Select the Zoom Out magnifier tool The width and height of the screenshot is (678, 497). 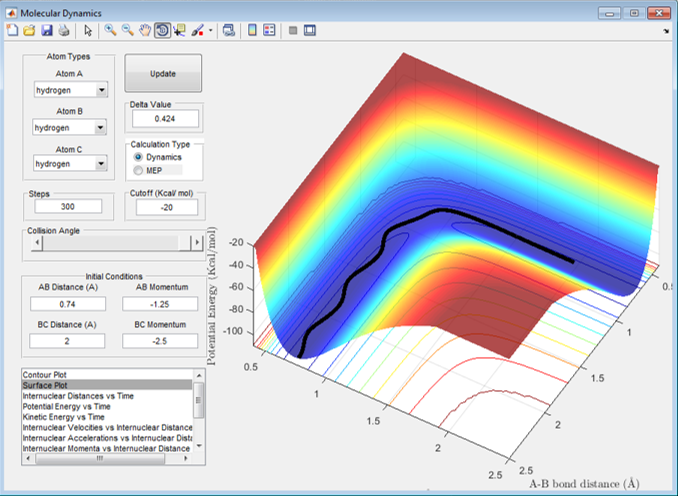pyautogui.click(x=127, y=31)
